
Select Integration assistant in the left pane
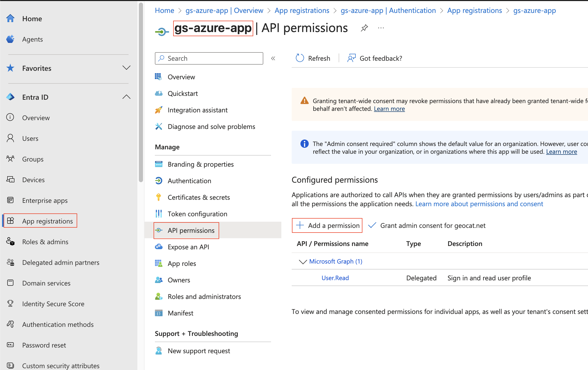tap(197, 110)
